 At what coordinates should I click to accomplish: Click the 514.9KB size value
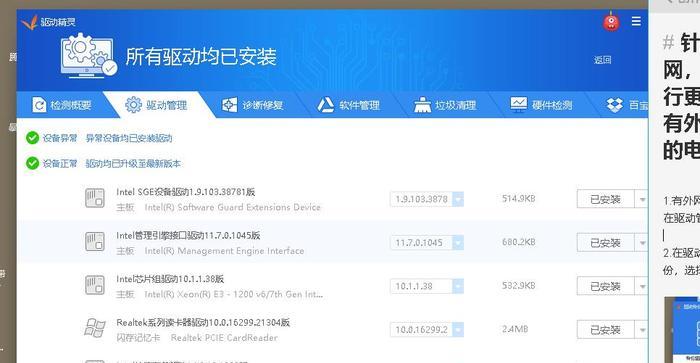(x=518, y=199)
